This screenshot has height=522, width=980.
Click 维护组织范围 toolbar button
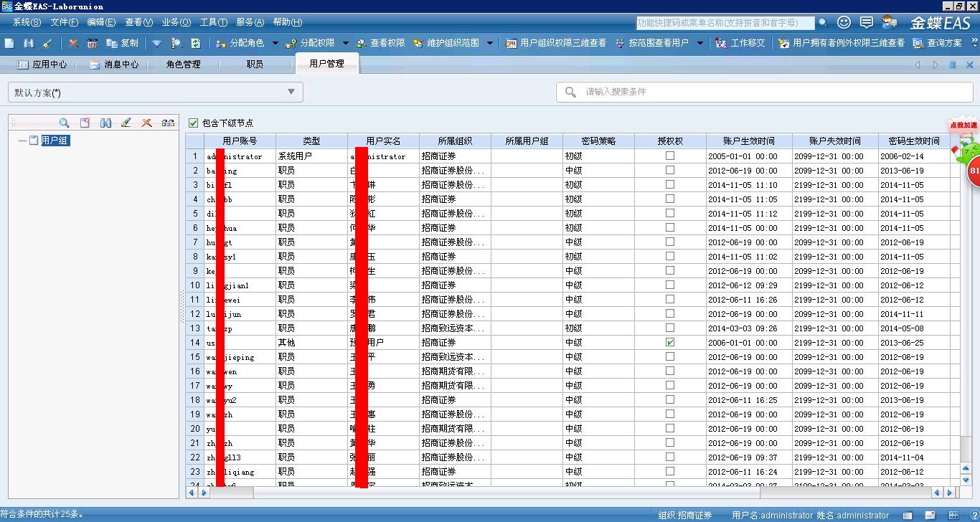[446, 43]
